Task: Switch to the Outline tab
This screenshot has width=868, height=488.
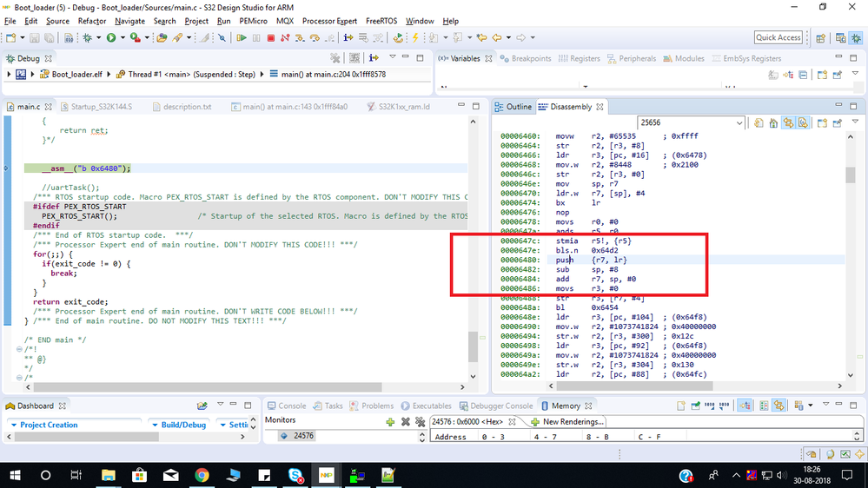Action: coord(514,107)
